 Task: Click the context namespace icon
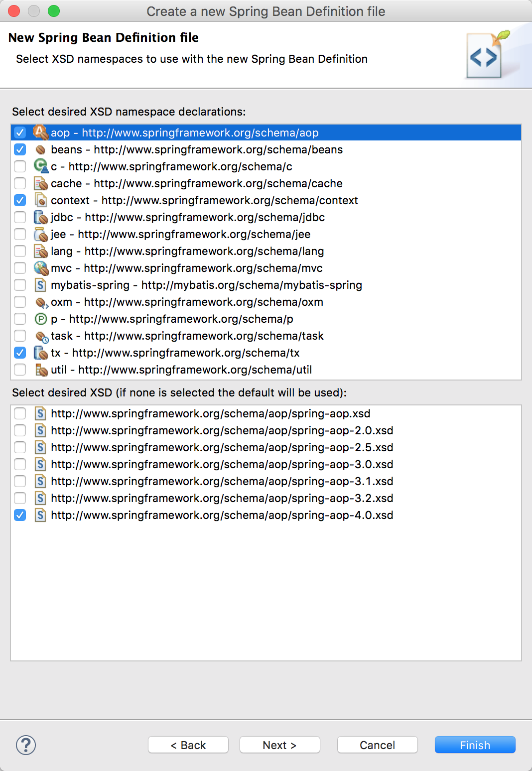tap(40, 200)
